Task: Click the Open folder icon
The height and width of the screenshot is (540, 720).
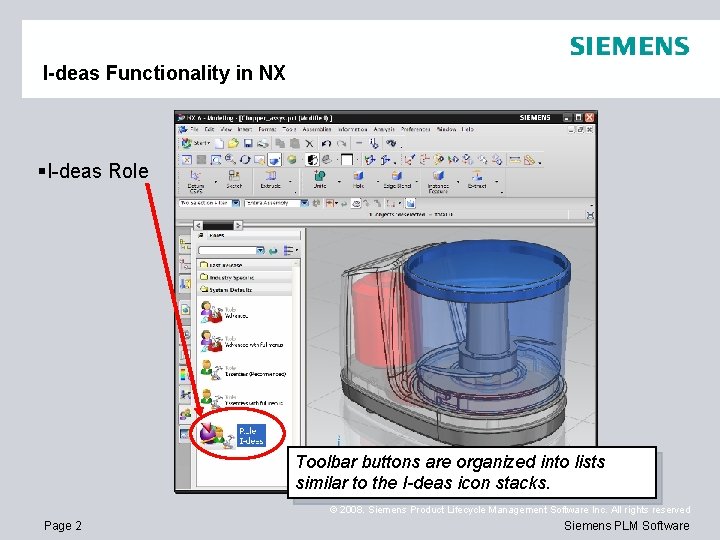Action: [x=234, y=144]
